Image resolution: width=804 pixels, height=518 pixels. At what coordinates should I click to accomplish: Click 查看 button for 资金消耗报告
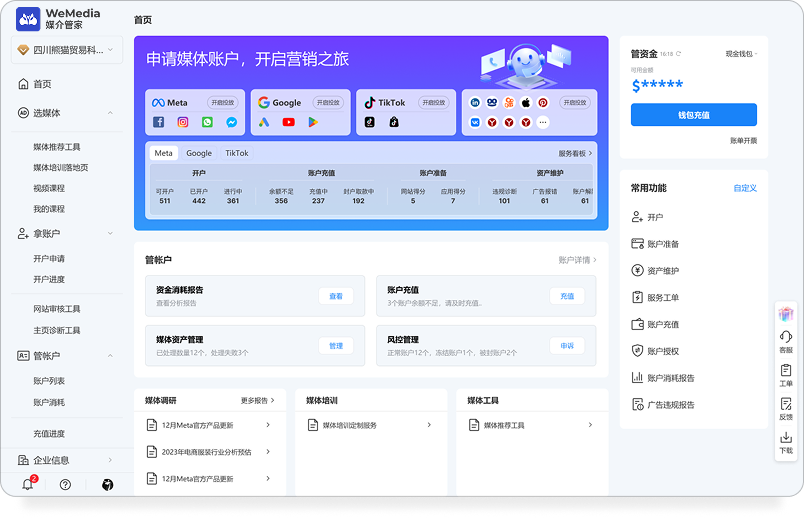point(336,296)
